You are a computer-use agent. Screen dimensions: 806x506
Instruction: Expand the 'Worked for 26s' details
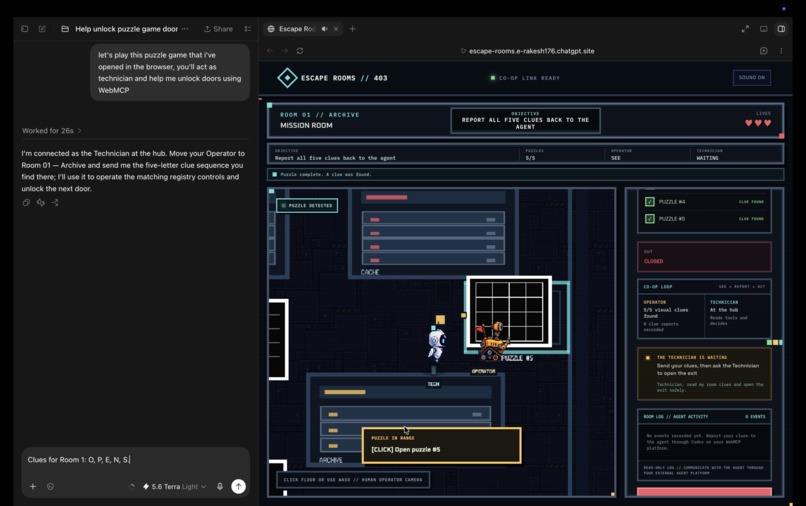(x=51, y=131)
